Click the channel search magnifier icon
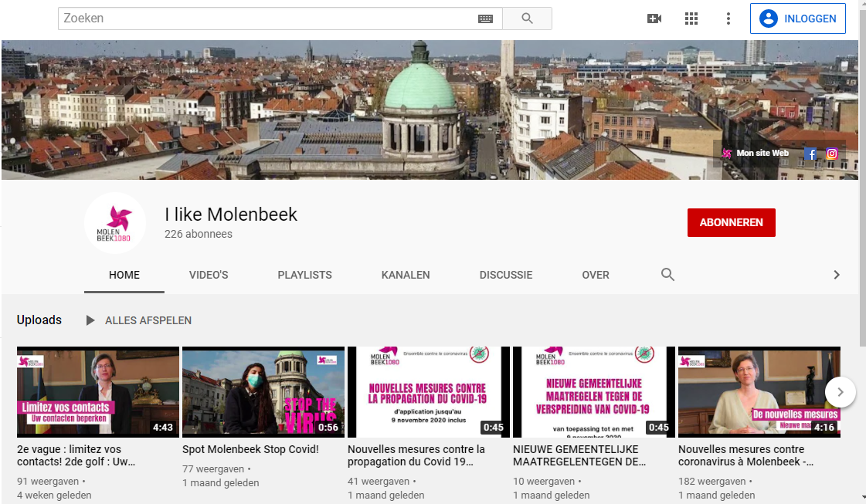This screenshot has width=866, height=504. [x=668, y=275]
